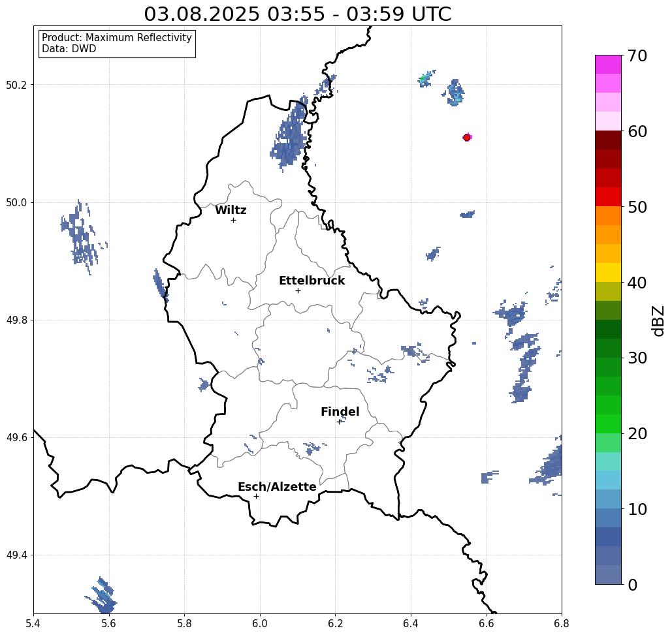672x635 pixels.
Task: Click the longitude label 6.4
Action: click(x=411, y=623)
